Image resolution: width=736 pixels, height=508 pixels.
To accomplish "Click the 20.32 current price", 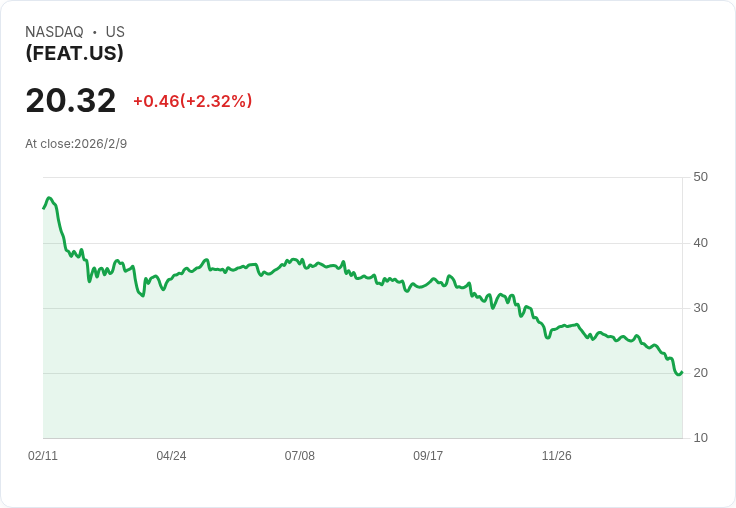I will pos(71,101).
